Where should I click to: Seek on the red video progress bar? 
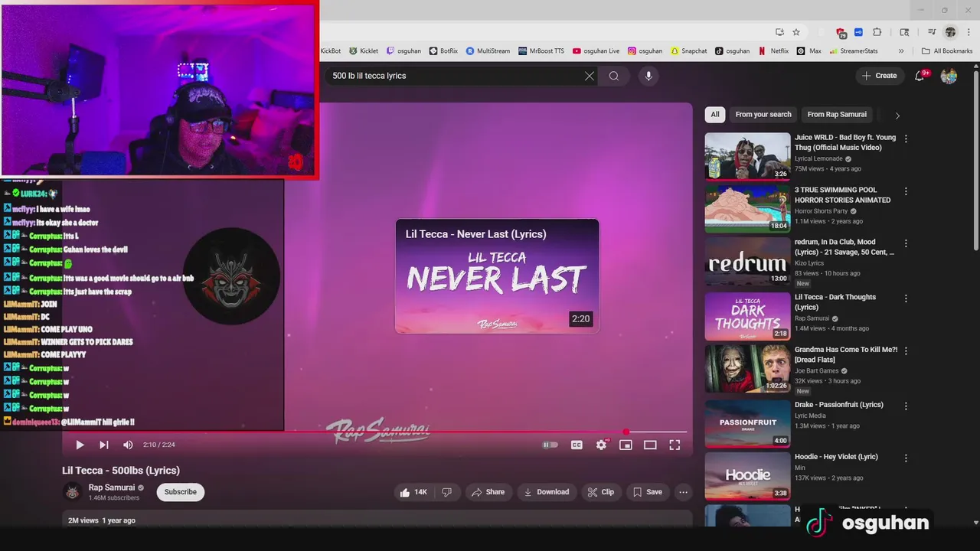tap(375, 432)
